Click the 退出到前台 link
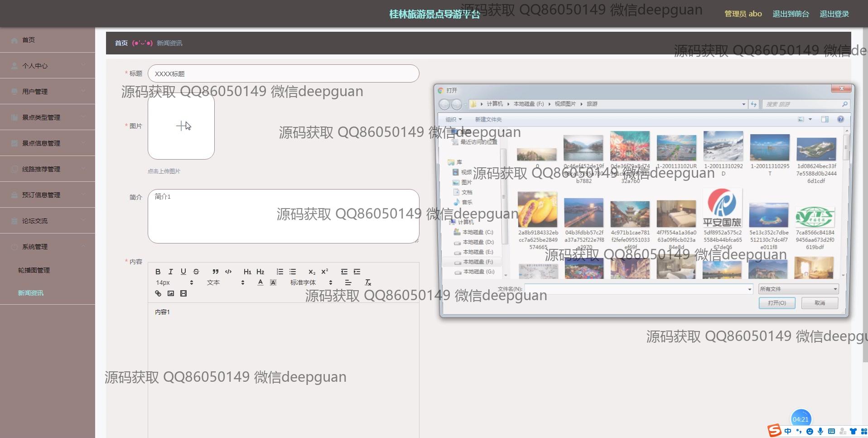The height and width of the screenshot is (438, 868). click(791, 14)
